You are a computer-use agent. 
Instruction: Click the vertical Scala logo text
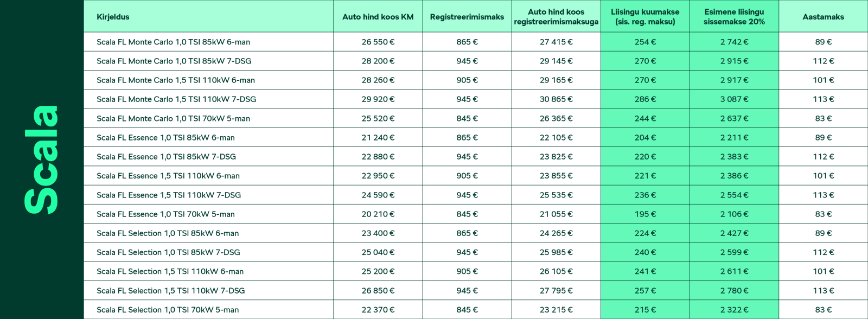(41, 159)
